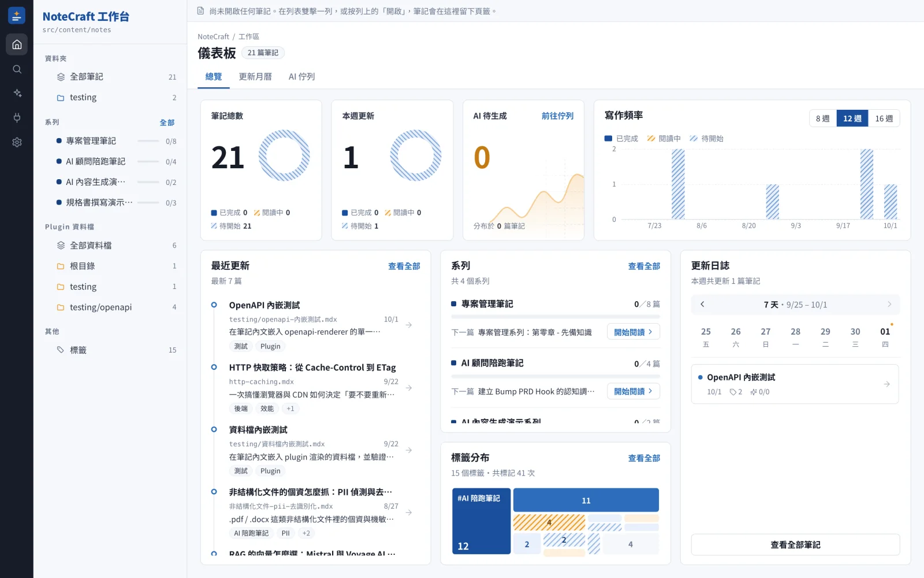Open the plugin plug icon in the left rail
This screenshot has width=924, height=578.
coord(17,118)
